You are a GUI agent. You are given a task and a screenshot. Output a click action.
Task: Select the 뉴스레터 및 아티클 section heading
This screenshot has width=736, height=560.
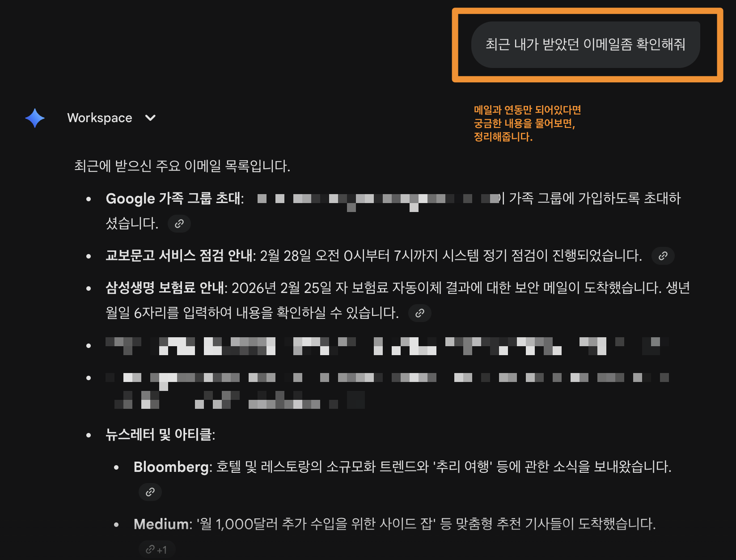pos(161,433)
